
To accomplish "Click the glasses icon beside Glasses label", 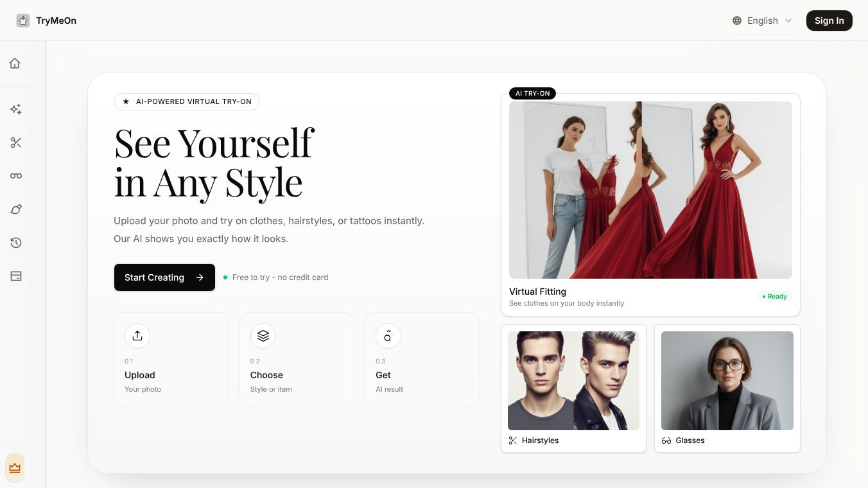I will pos(666,440).
